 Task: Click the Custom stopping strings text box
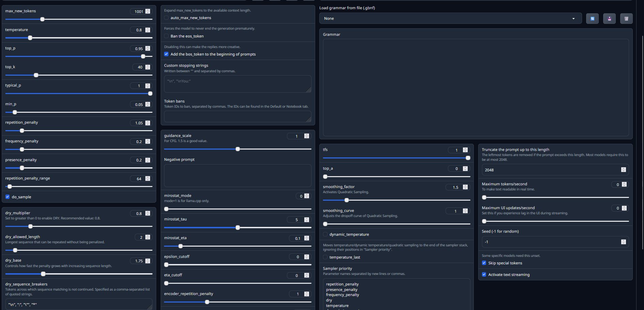click(237, 84)
